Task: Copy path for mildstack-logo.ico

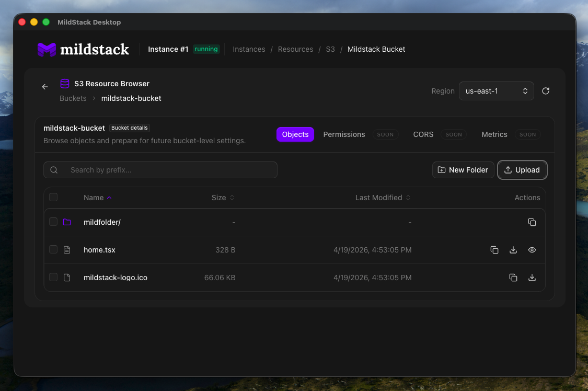Action: click(513, 278)
